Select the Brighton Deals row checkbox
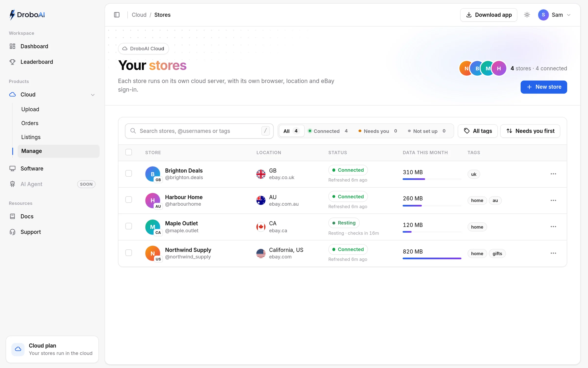Viewport: 588px width, 368px height. pos(129,173)
